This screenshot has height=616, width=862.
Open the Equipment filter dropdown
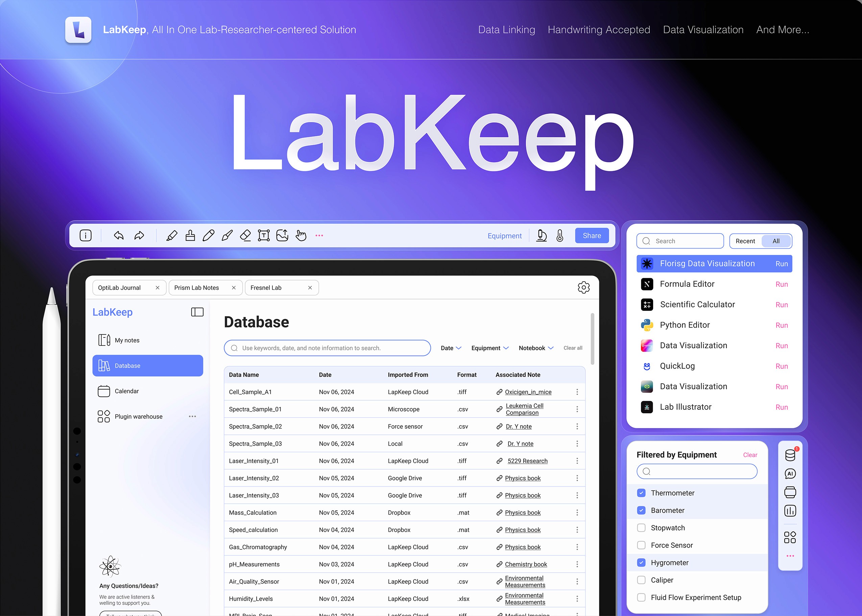489,348
